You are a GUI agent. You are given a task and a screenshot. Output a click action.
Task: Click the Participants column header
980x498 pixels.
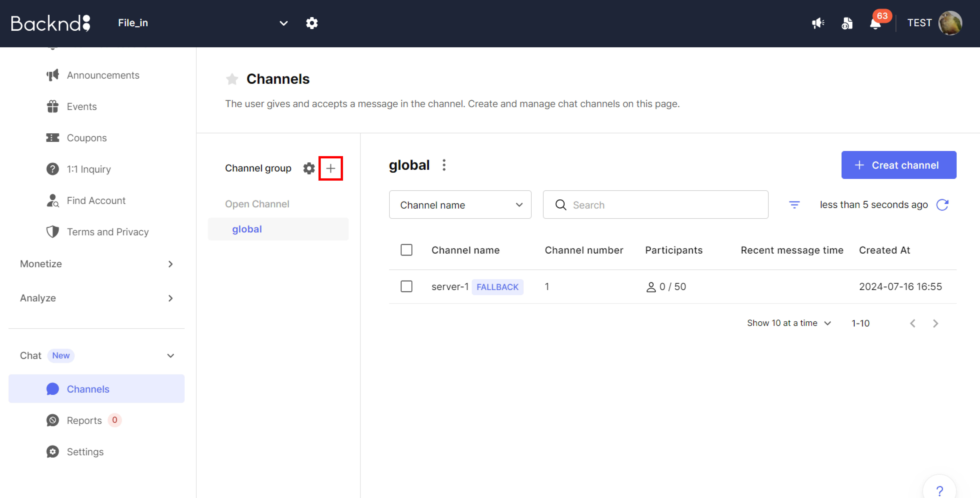pyautogui.click(x=674, y=250)
